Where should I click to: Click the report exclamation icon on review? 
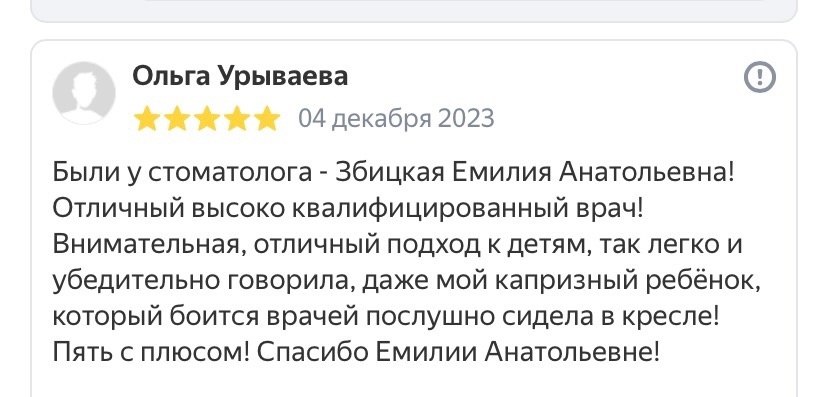pyautogui.click(x=760, y=78)
